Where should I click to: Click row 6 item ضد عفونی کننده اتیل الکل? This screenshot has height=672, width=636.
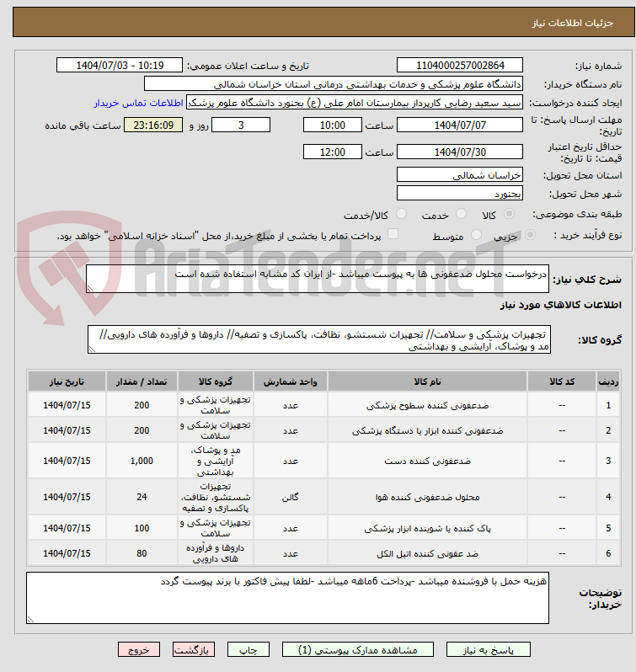pos(427,553)
